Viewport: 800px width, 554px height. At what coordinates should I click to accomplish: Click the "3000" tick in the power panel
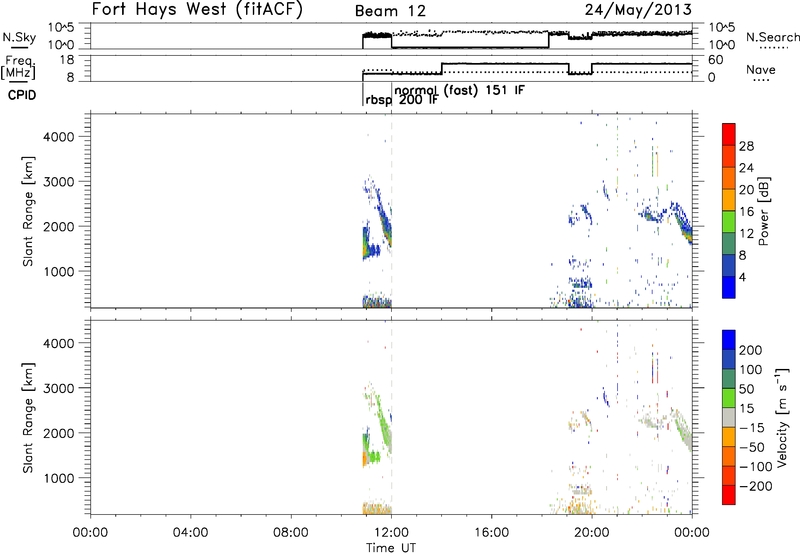(58, 182)
